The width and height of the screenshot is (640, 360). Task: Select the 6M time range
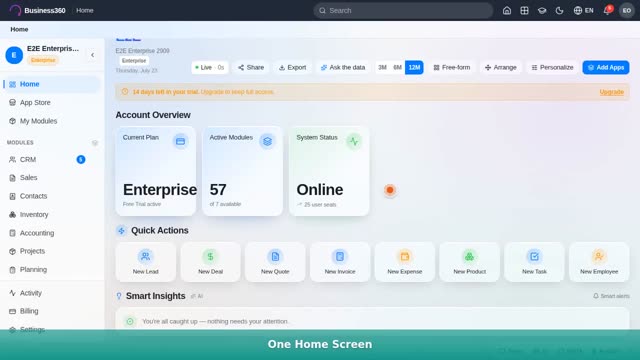click(398, 67)
